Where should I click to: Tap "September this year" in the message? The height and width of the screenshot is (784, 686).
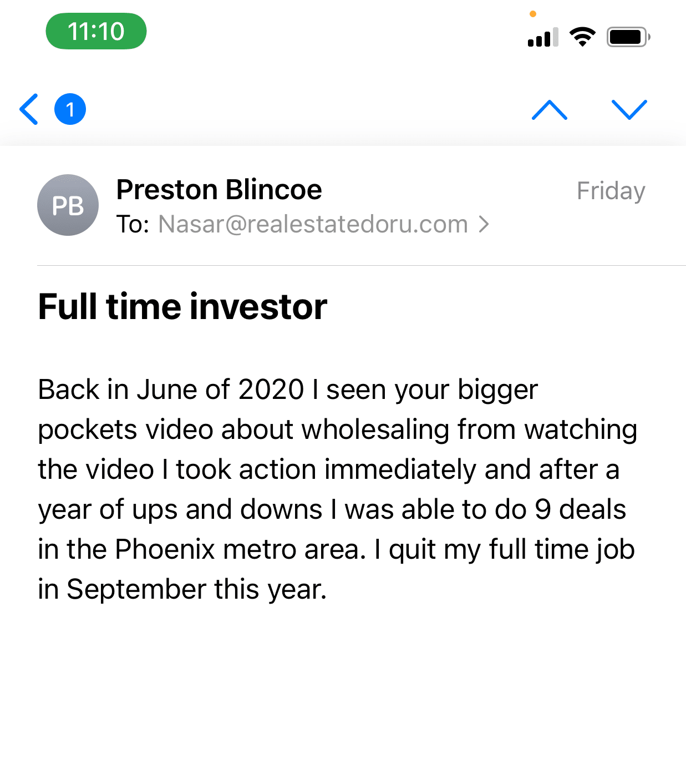(196, 589)
